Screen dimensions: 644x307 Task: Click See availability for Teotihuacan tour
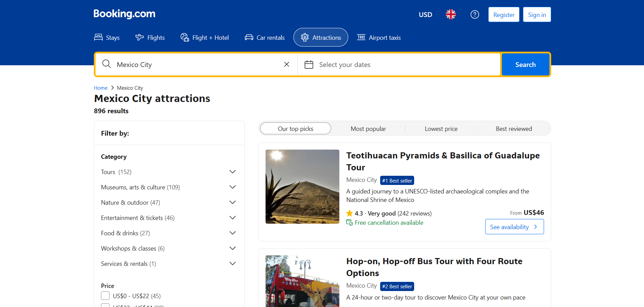pos(514,227)
